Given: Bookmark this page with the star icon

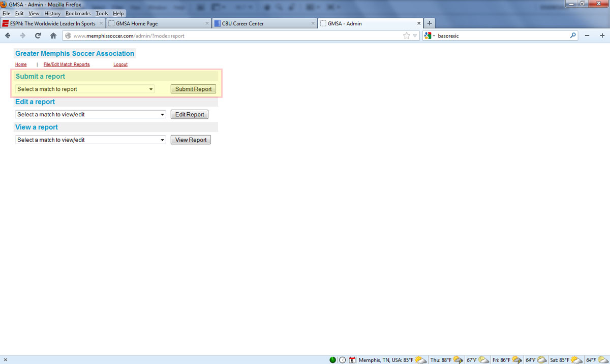Looking at the screenshot, I should pos(406,36).
